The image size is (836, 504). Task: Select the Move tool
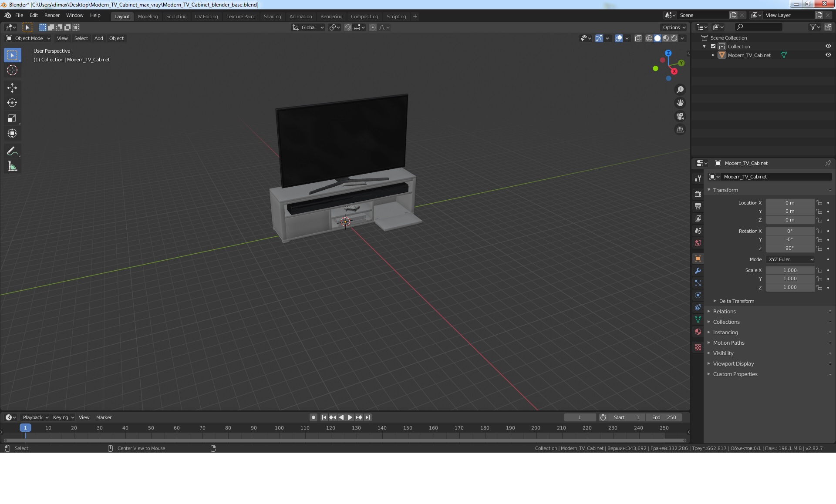(12, 88)
